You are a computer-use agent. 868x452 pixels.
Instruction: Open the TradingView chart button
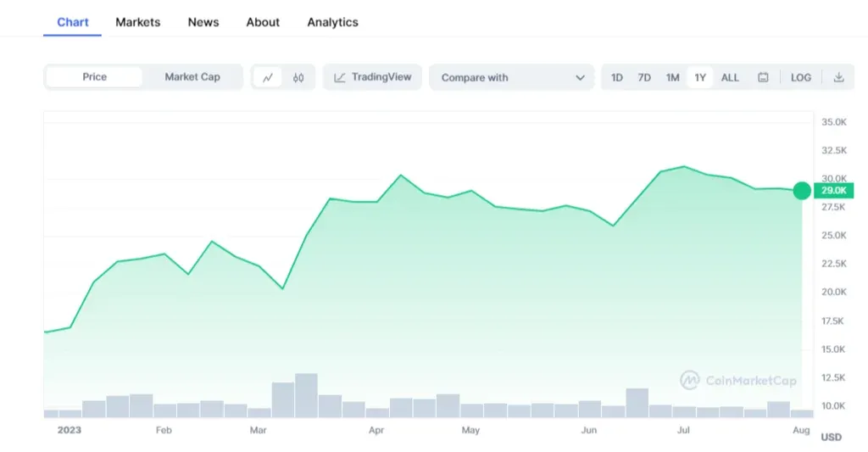coord(372,77)
